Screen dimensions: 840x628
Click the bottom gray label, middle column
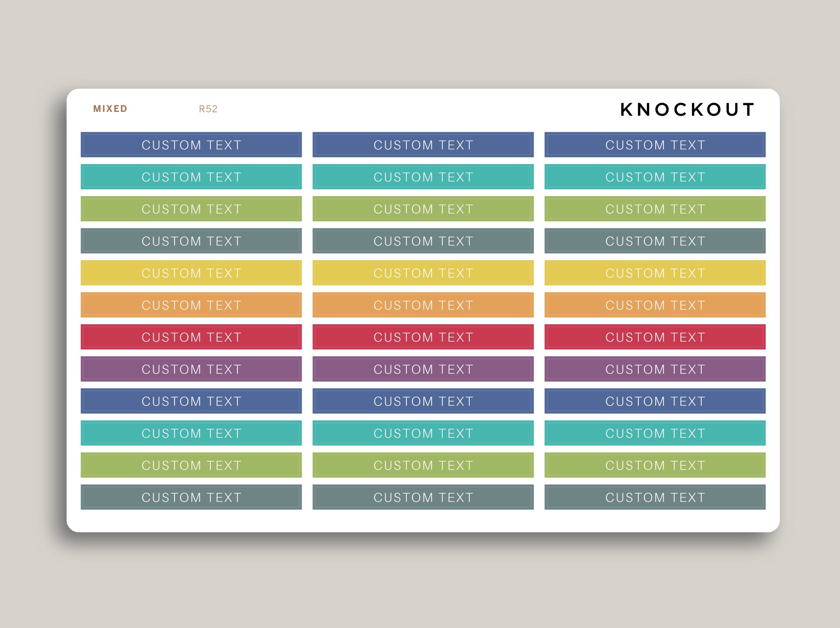[423, 497]
